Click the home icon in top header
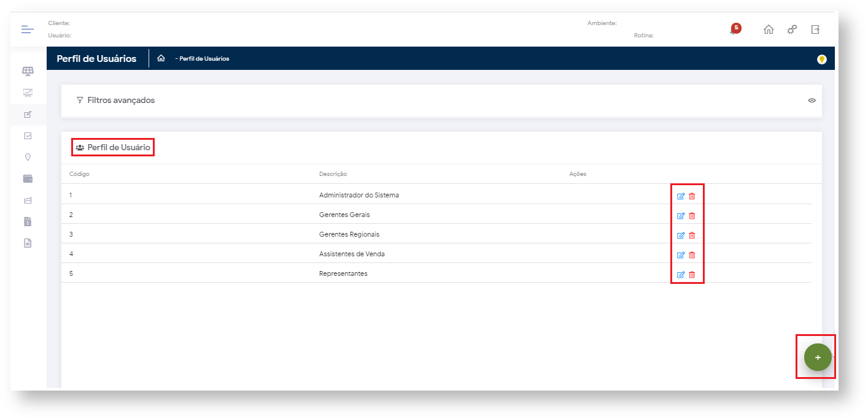868x420 pixels. [768, 29]
